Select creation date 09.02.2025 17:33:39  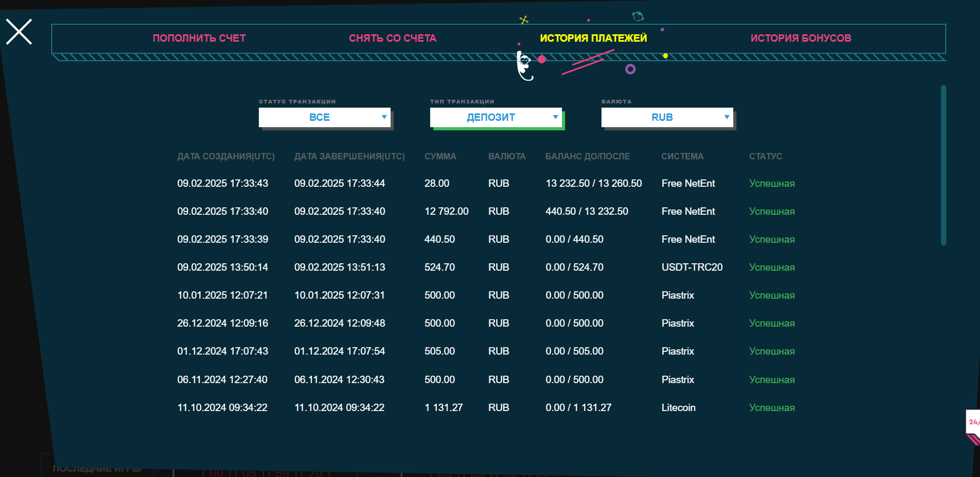pyautogui.click(x=222, y=239)
